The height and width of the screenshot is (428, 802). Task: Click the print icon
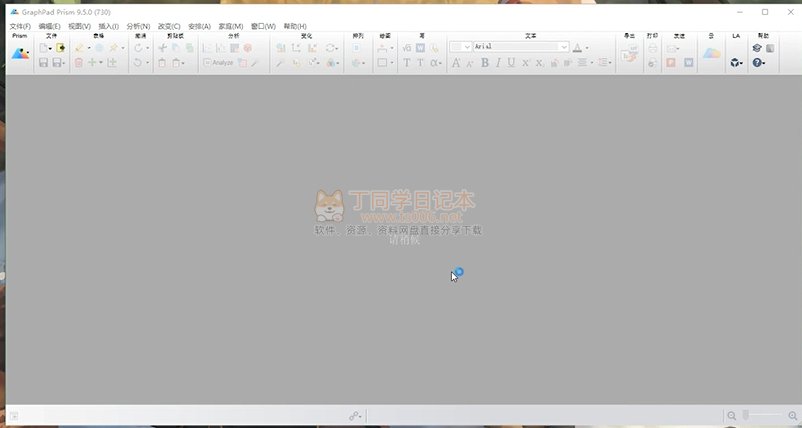pos(652,48)
